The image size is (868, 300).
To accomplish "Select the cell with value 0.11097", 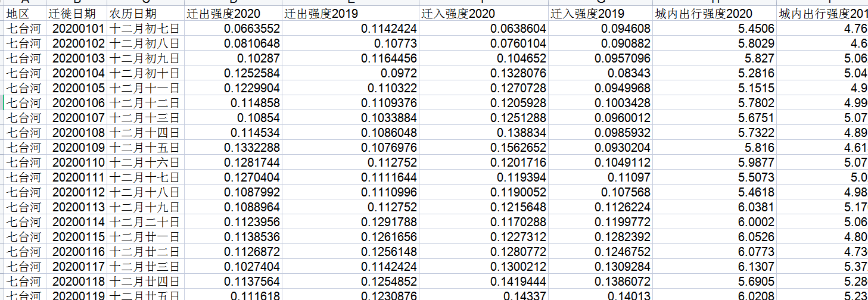I will [x=601, y=177].
